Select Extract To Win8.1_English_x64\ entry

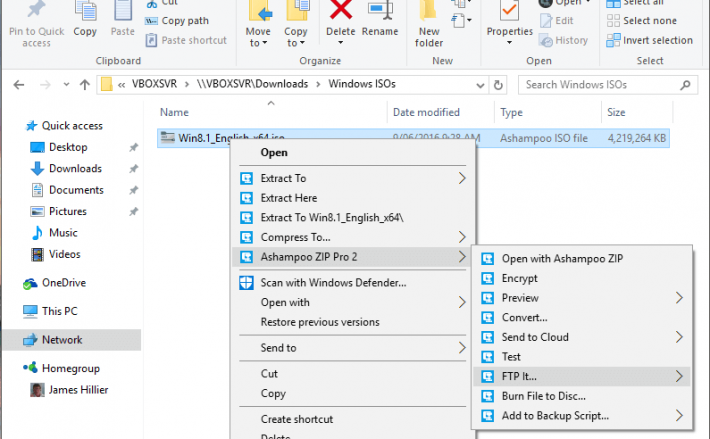coord(331,218)
